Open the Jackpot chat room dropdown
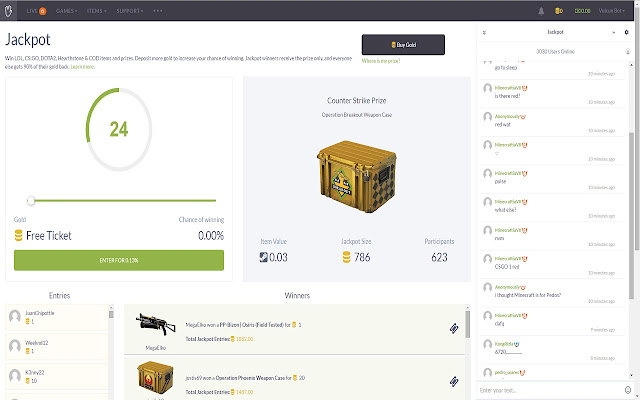The height and width of the screenshot is (400, 640). [613, 32]
